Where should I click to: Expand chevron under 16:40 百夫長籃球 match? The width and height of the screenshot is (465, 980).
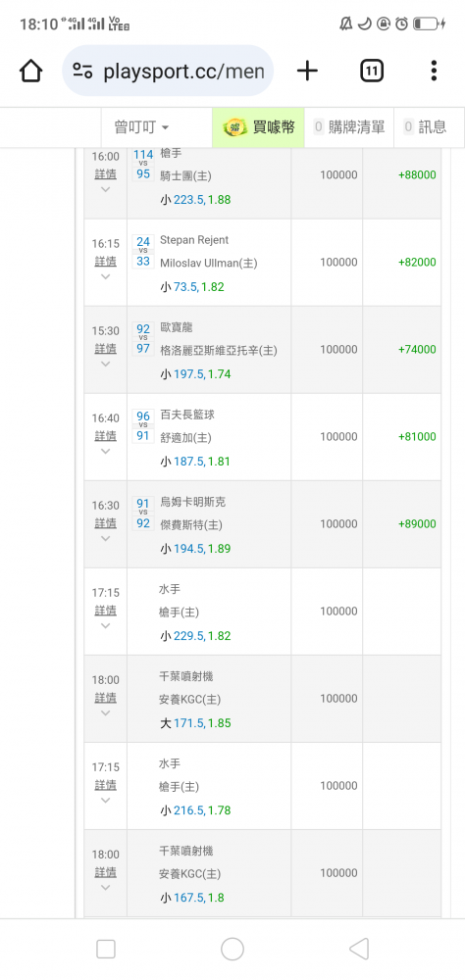click(105, 451)
